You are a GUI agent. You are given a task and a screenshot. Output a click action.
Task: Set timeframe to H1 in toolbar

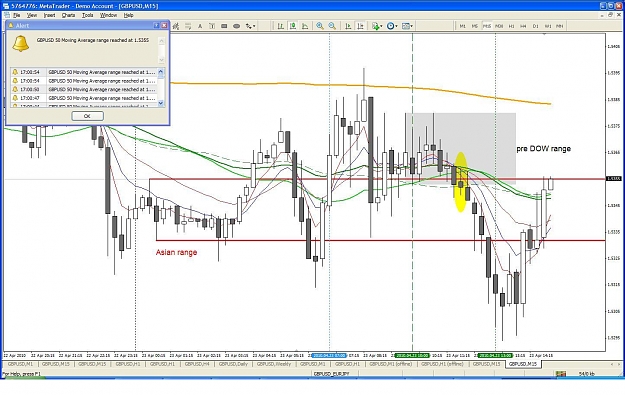click(x=511, y=26)
